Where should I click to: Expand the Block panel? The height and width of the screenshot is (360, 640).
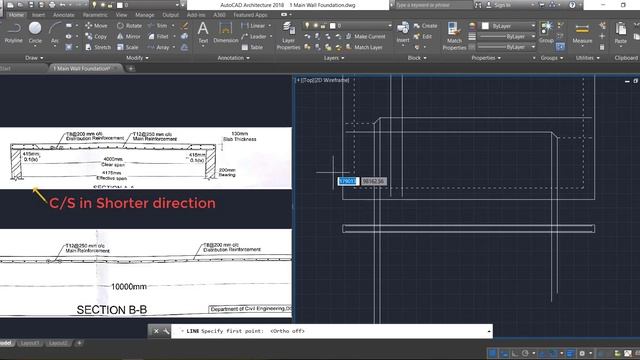tap(417, 58)
